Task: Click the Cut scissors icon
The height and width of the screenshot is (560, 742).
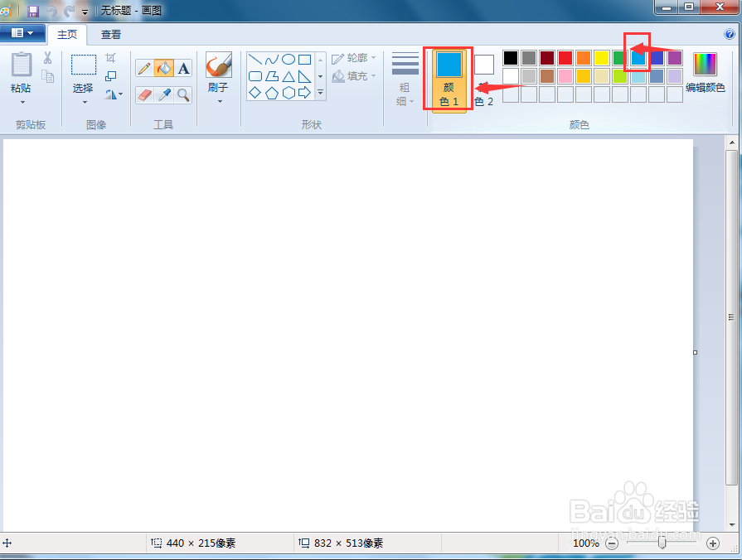Action: (x=47, y=58)
